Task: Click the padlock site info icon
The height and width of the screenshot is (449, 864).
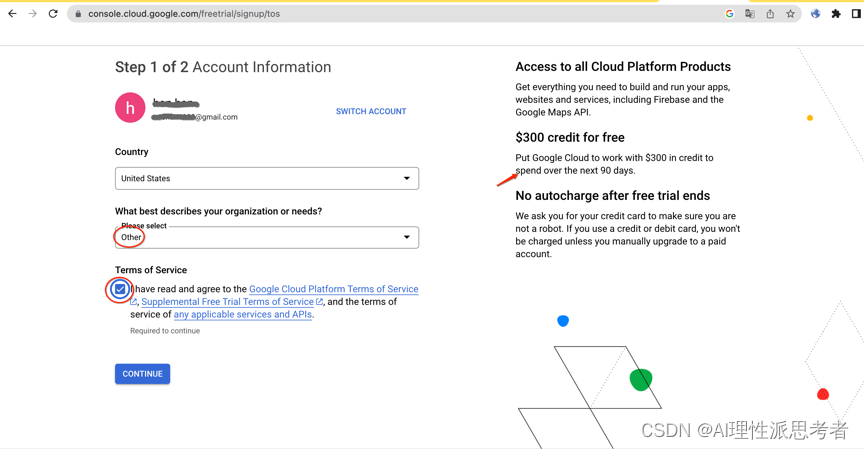Action: [78, 14]
